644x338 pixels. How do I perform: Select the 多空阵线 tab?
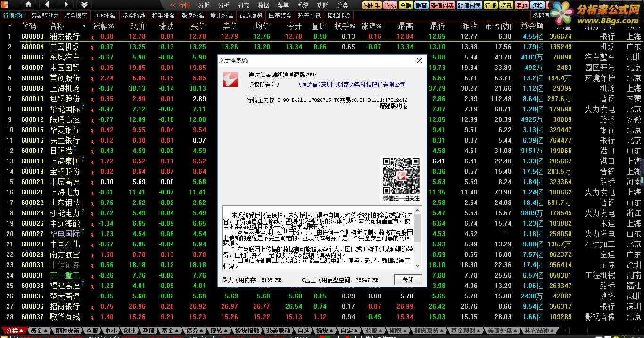(134, 16)
